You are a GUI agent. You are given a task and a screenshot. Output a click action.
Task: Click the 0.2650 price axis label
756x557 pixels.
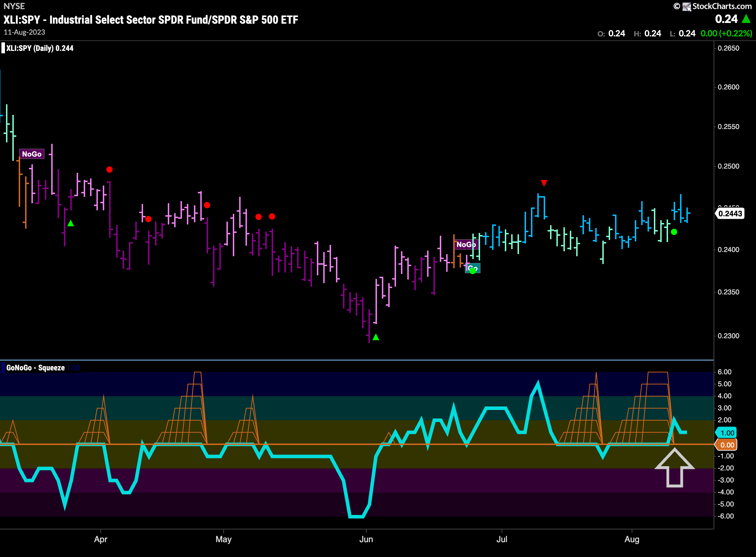(x=728, y=48)
